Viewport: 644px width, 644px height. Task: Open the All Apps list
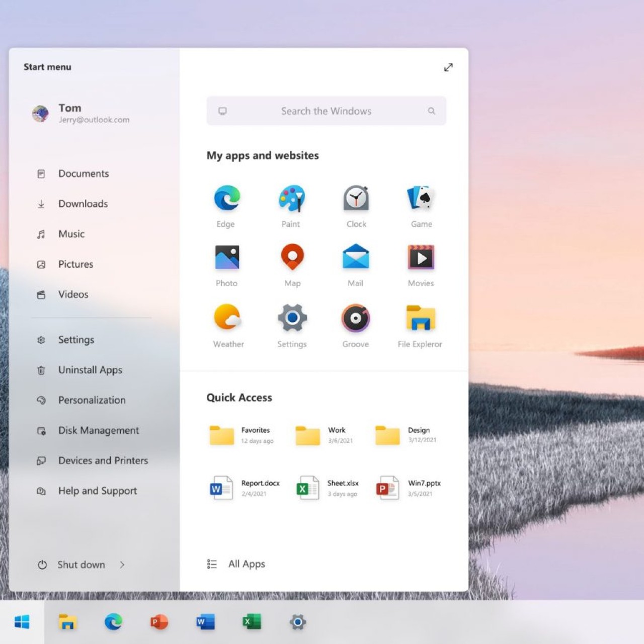pyautogui.click(x=246, y=563)
